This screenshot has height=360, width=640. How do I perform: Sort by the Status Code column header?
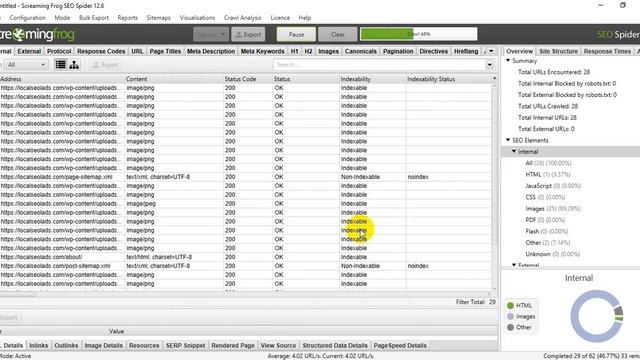pyautogui.click(x=248, y=79)
